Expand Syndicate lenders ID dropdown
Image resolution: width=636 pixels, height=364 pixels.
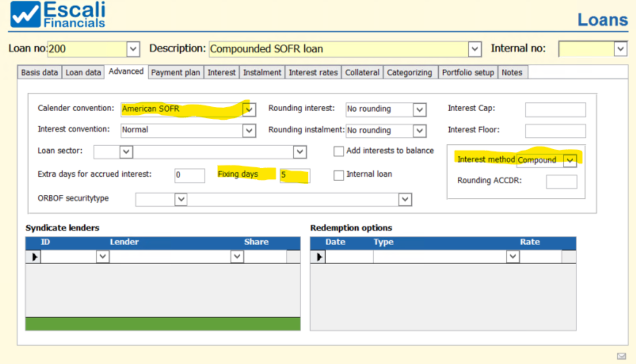click(x=103, y=257)
